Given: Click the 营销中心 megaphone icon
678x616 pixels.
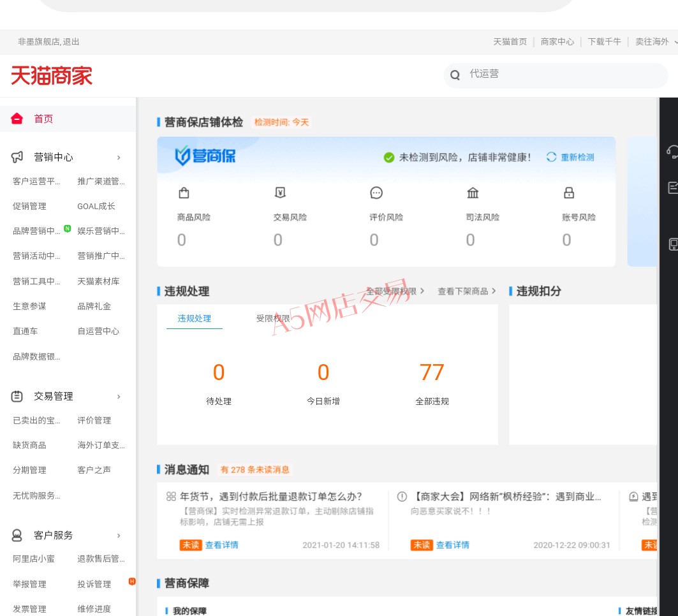Looking at the screenshot, I should 17,157.
